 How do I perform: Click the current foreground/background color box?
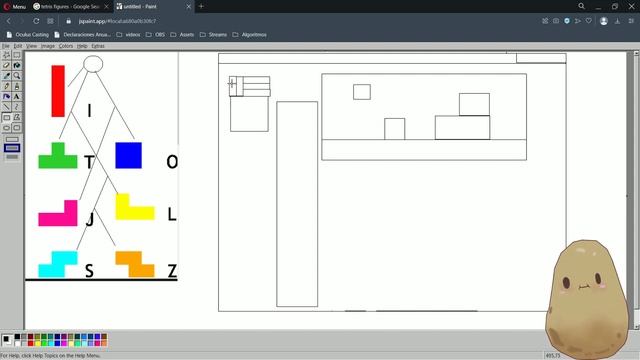click(7, 340)
